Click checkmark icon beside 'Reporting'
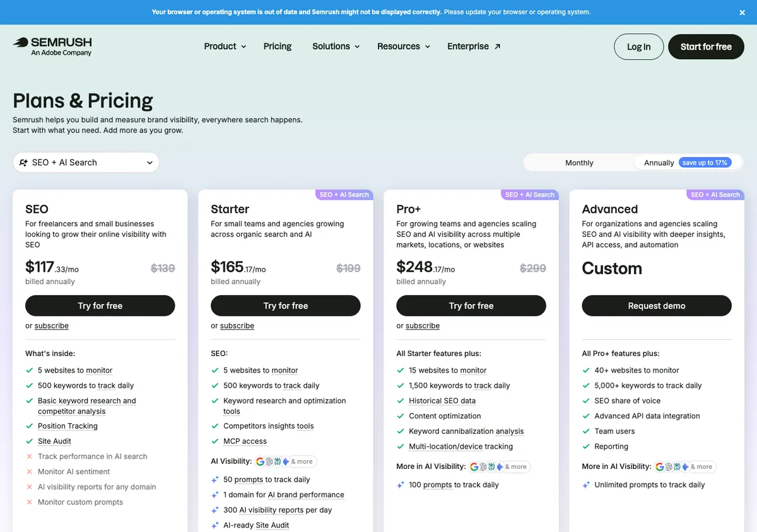This screenshot has height=532, width=757. click(585, 446)
